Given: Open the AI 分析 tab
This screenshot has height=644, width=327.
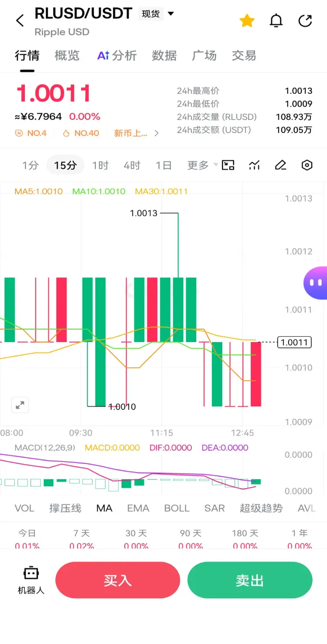Looking at the screenshot, I should (117, 55).
